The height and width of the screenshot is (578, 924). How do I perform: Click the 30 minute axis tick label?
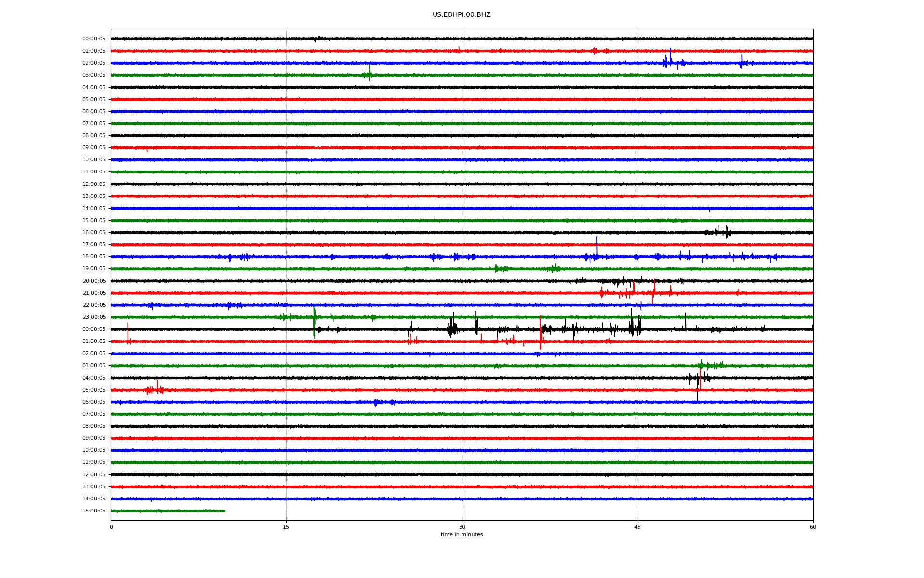[x=462, y=527]
